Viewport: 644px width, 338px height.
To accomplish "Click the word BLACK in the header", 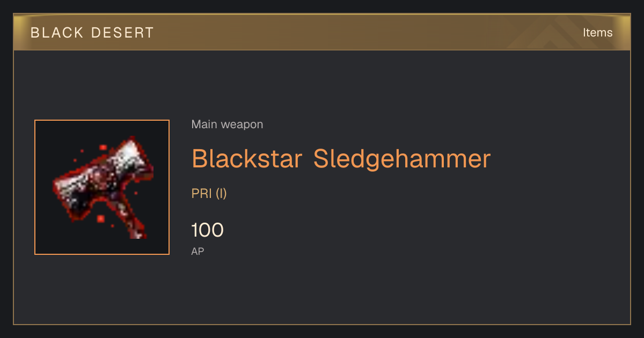I will coord(57,33).
